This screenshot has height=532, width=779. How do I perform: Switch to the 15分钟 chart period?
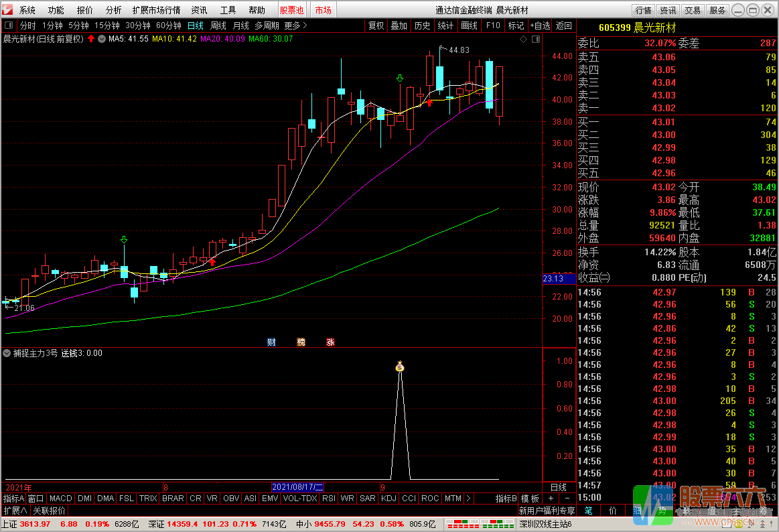[x=107, y=25]
